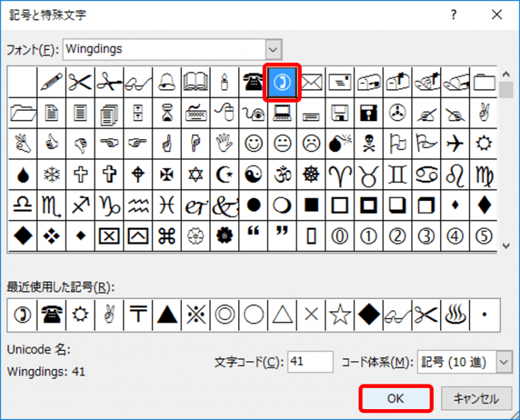
Task: Select the Libra zodiac symbol
Action: point(23,205)
